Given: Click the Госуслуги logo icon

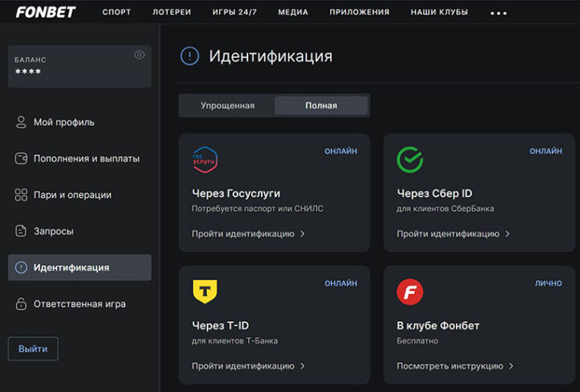Looking at the screenshot, I should (205, 160).
